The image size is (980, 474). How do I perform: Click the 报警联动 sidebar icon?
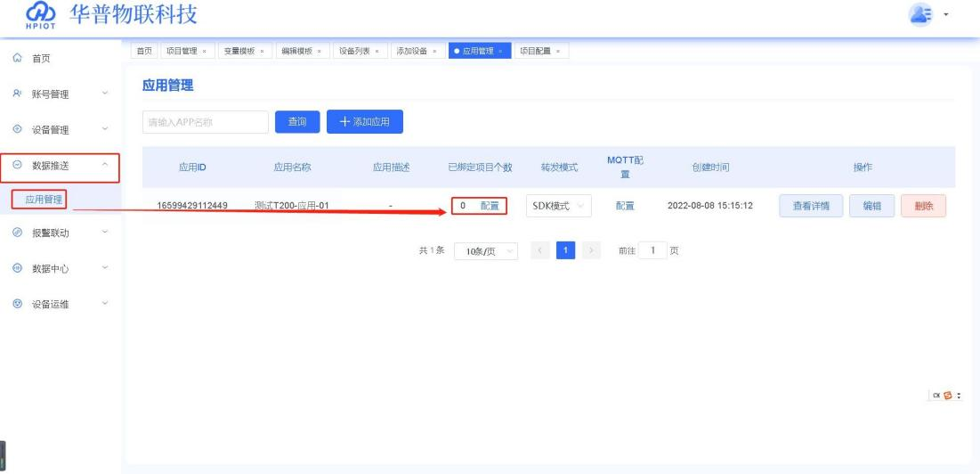tap(18, 233)
